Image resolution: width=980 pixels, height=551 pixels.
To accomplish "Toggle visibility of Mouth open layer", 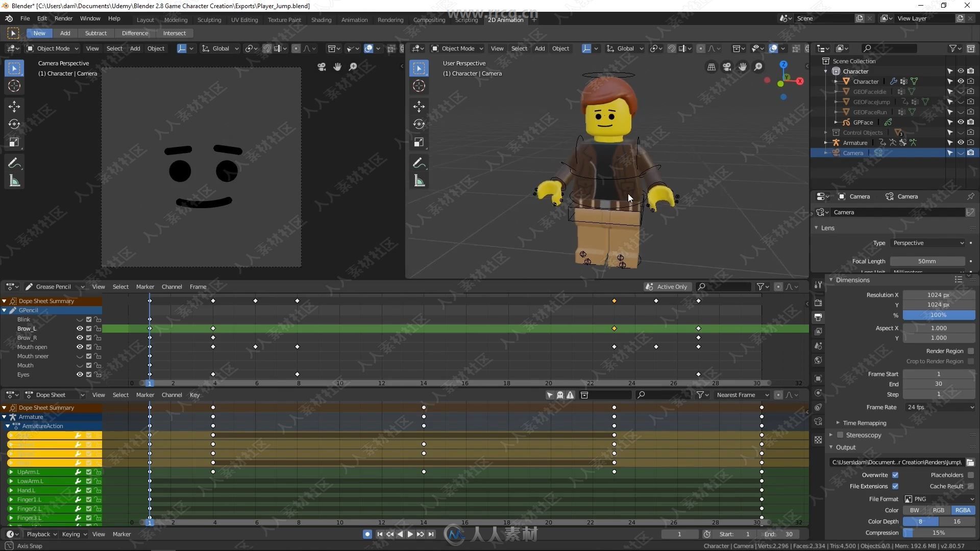I will point(80,347).
